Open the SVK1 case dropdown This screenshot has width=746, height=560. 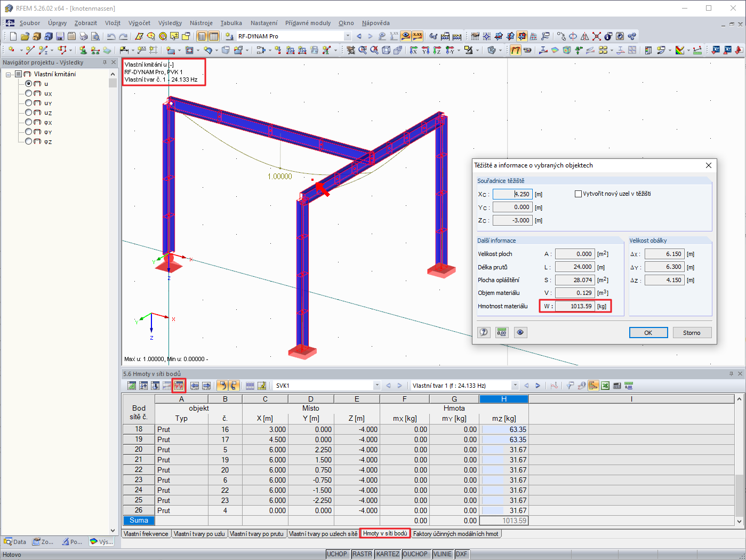tap(377, 386)
